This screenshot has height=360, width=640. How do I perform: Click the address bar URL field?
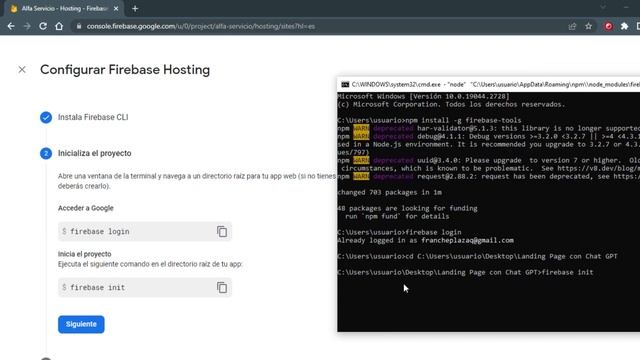tap(318, 26)
